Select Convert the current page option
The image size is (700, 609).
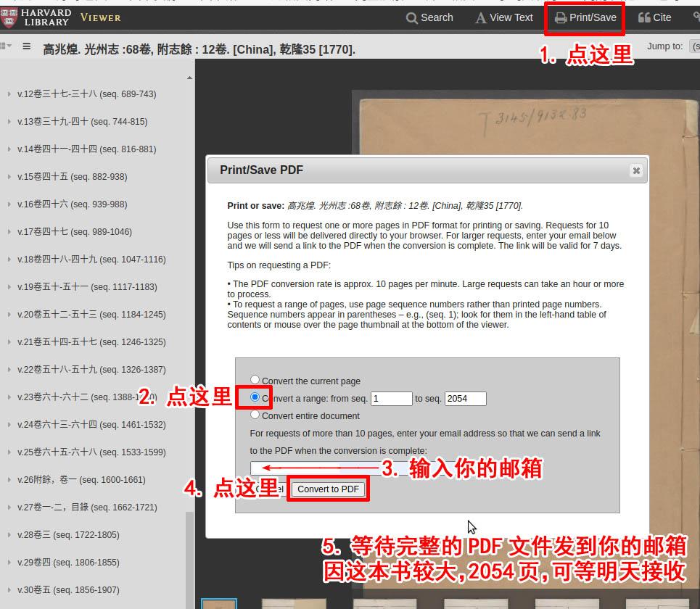255,380
